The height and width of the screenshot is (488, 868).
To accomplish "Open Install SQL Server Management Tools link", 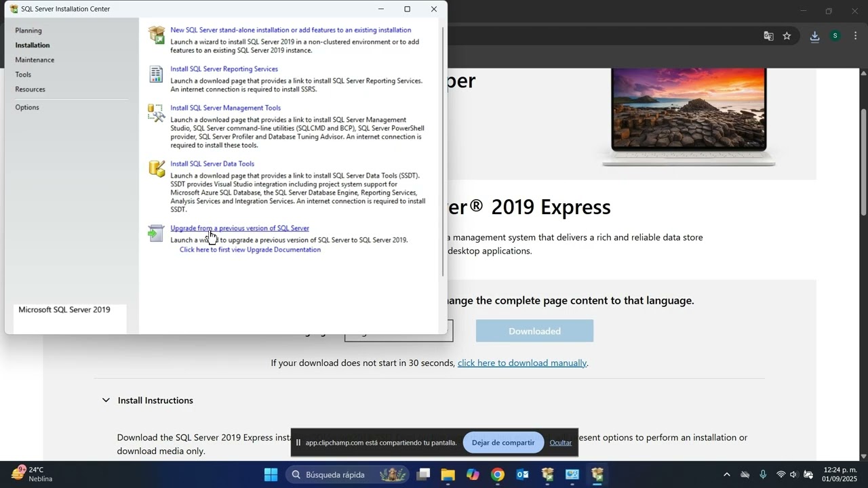I will (x=225, y=108).
